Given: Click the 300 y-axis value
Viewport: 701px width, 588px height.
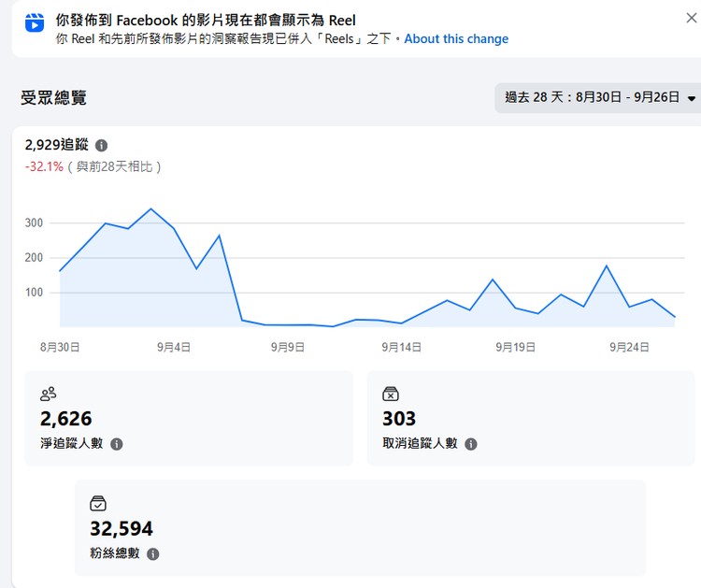Looking at the screenshot, I should pos(34,222).
